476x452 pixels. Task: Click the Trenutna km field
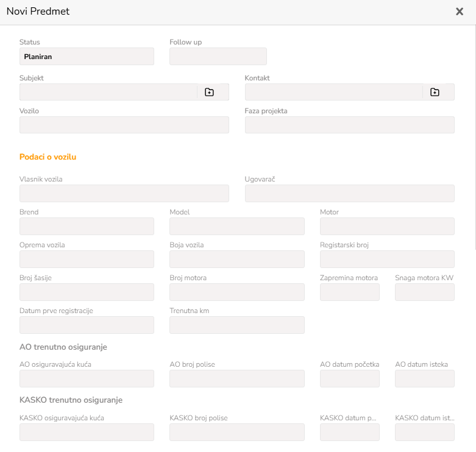(x=237, y=325)
